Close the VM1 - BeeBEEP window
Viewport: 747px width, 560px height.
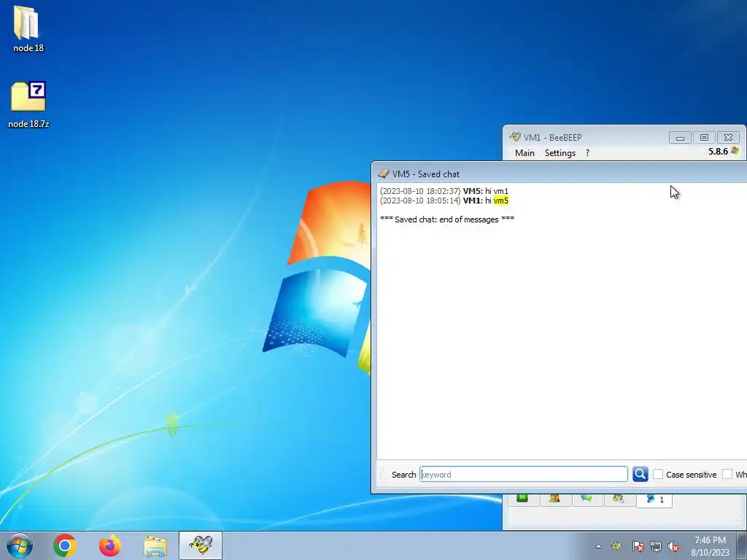728,138
